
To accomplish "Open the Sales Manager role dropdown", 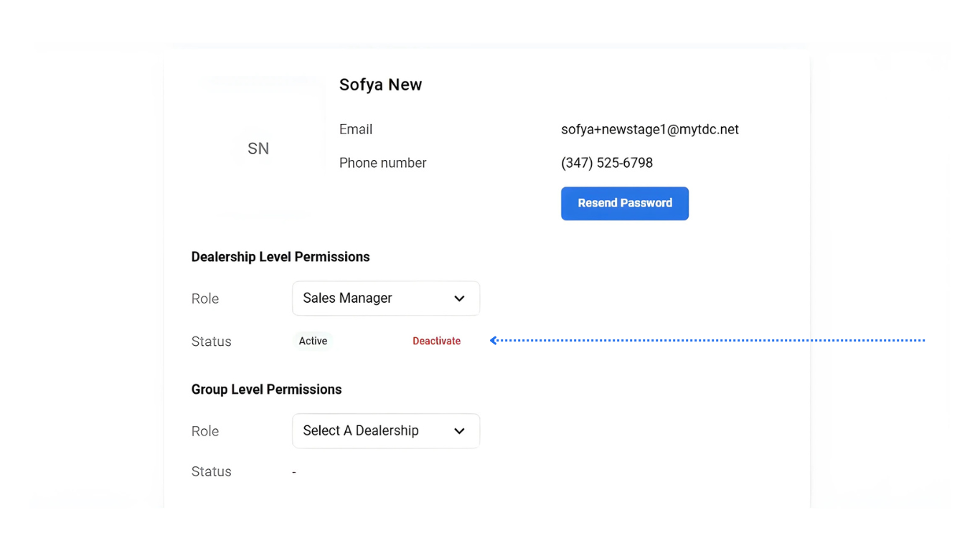I will click(x=385, y=298).
